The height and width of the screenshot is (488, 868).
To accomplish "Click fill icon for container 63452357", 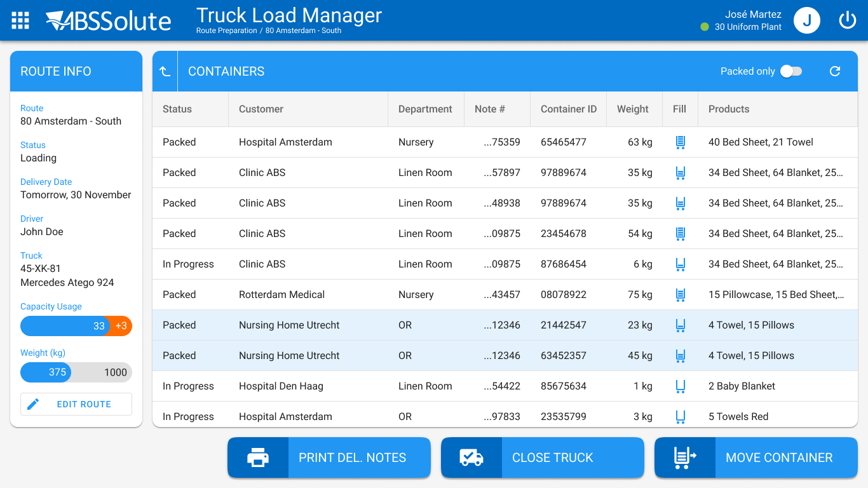I will [681, 356].
